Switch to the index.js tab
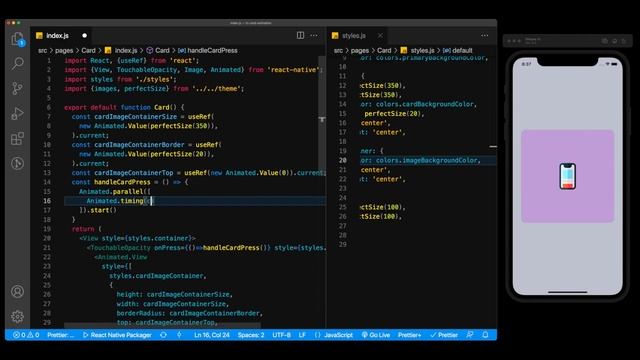Screen dimensions: 640x360 point(58,36)
